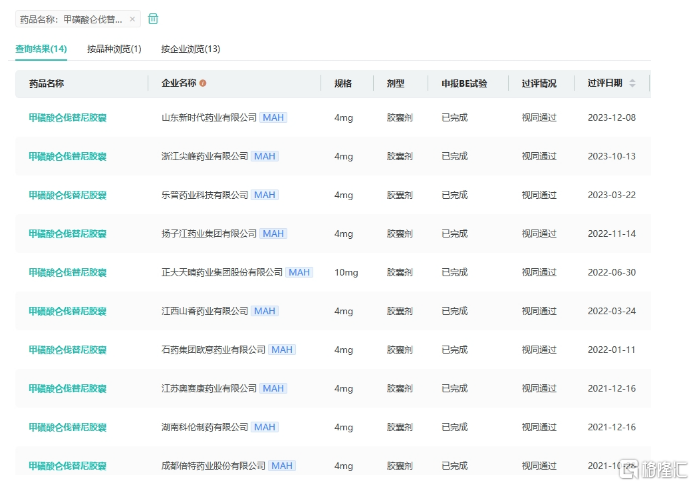Open the 按企业浏览(13) tab
Viewport: 694px width, 486px height.
click(191, 49)
